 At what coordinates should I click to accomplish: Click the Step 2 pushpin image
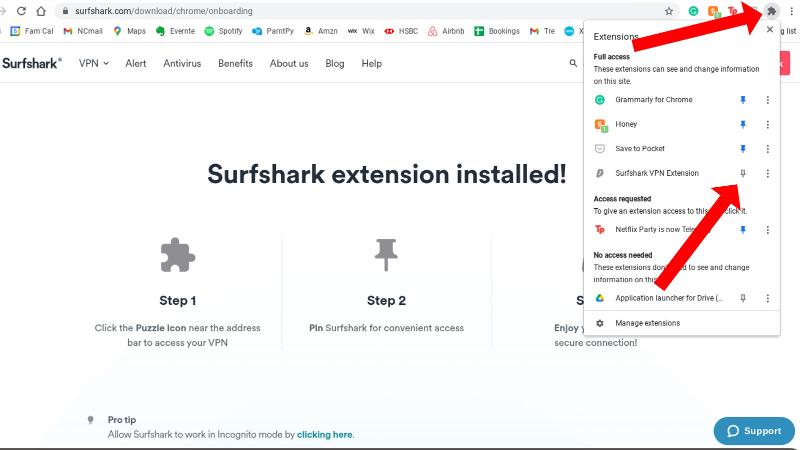point(386,254)
